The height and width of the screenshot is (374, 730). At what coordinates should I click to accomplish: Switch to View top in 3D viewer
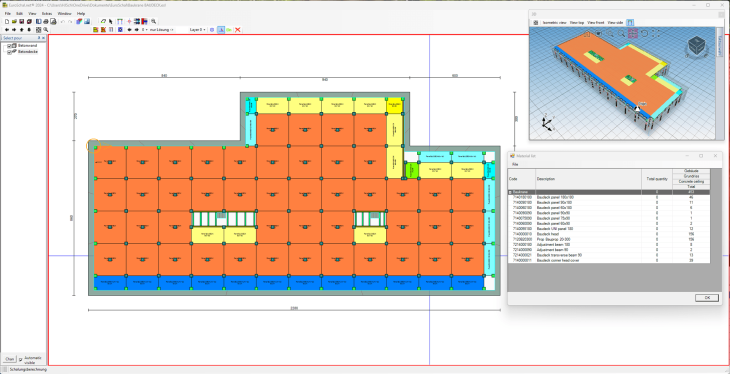click(x=577, y=22)
